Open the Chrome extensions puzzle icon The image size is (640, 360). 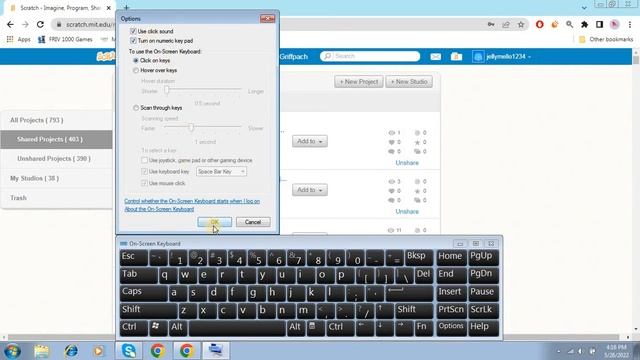(x=584, y=24)
